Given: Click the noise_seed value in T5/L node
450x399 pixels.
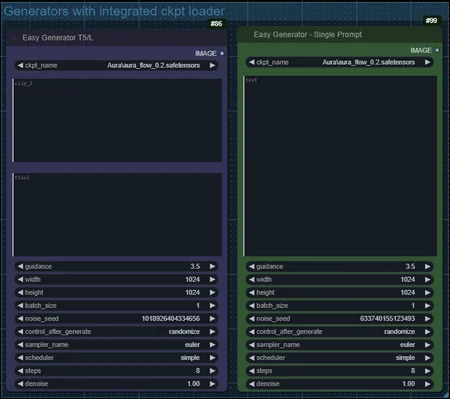Looking at the screenshot, I should coord(171,319).
